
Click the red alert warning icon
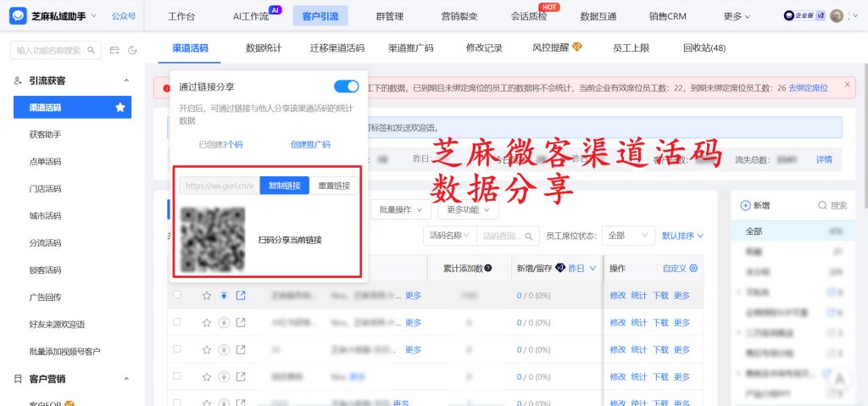click(166, 88)
